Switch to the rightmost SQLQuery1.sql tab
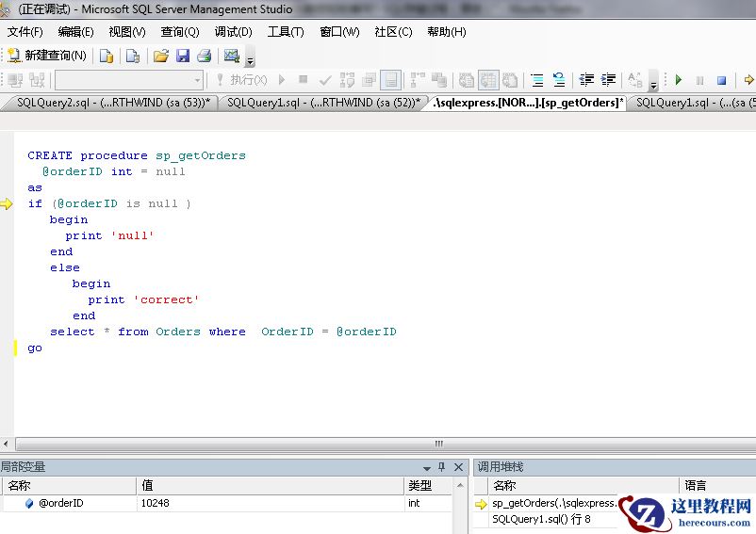This screenshot has width=756, height=534. 695,103
